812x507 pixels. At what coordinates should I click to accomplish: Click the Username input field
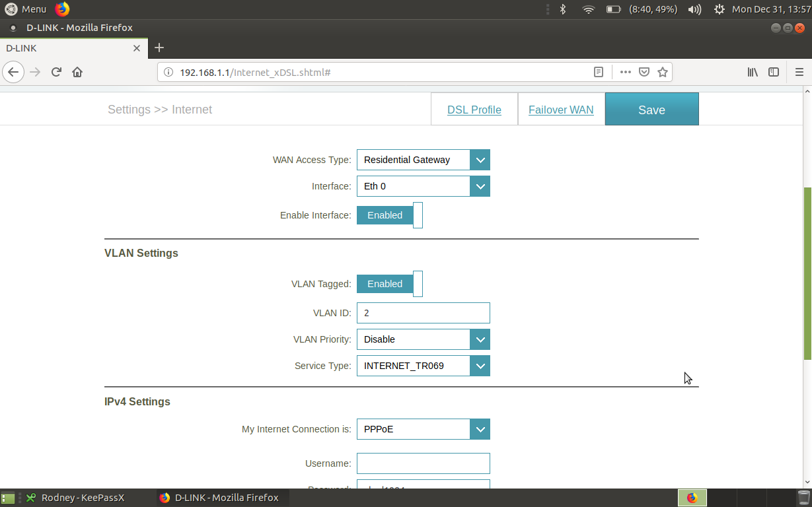pos(424,463)
